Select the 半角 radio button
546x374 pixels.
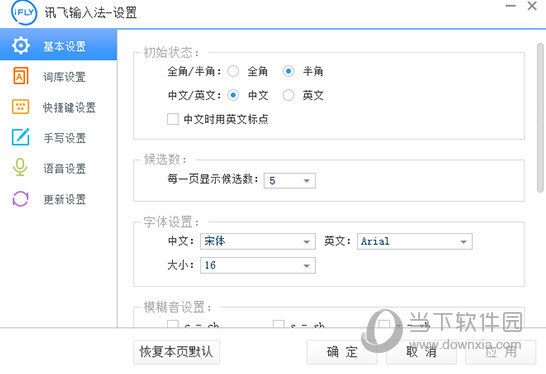288,71
